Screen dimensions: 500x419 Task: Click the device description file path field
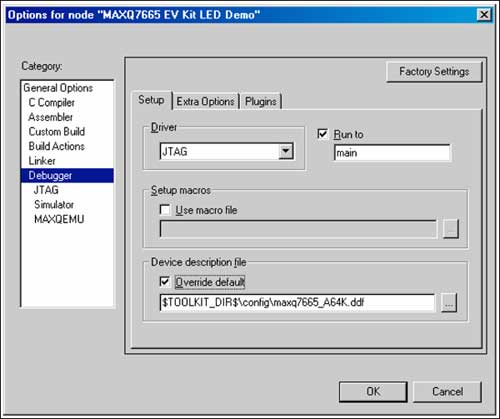pos(297,303)
